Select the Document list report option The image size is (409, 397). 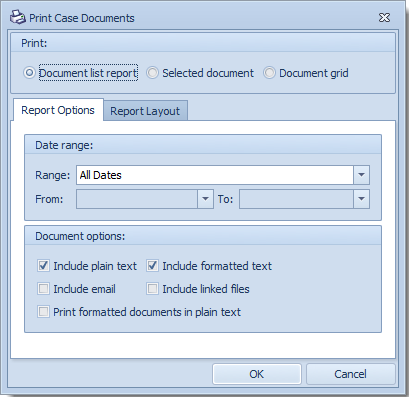pos(29,73)
